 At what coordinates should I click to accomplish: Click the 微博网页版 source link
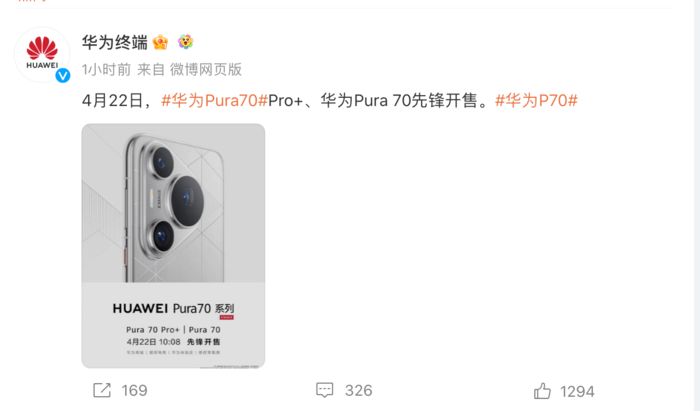(206, 70)
